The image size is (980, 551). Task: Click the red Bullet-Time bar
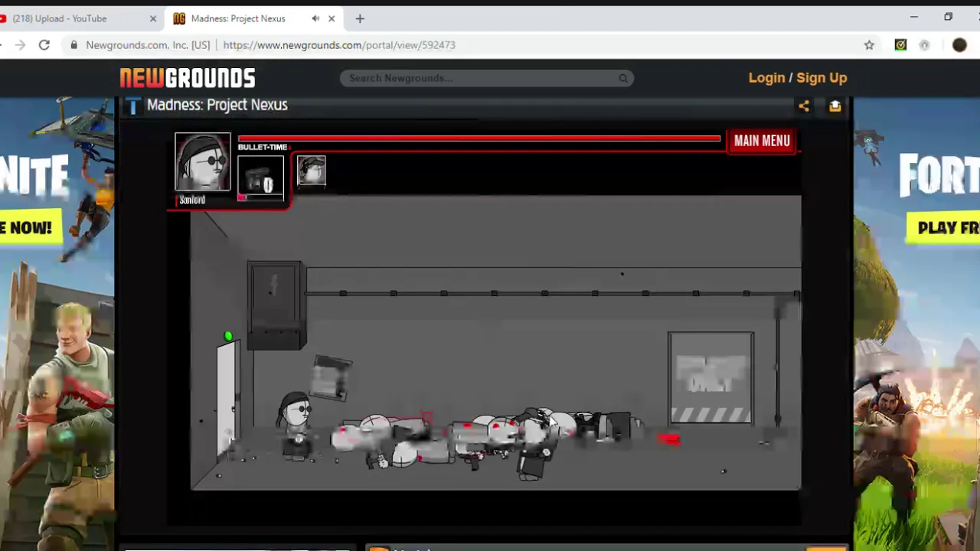pos(479,139)
